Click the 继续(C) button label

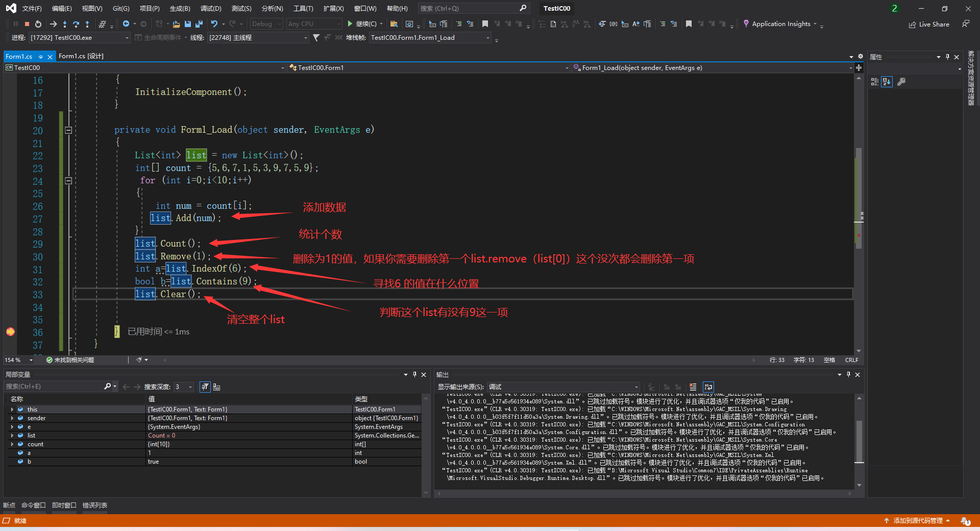(366, 24)
